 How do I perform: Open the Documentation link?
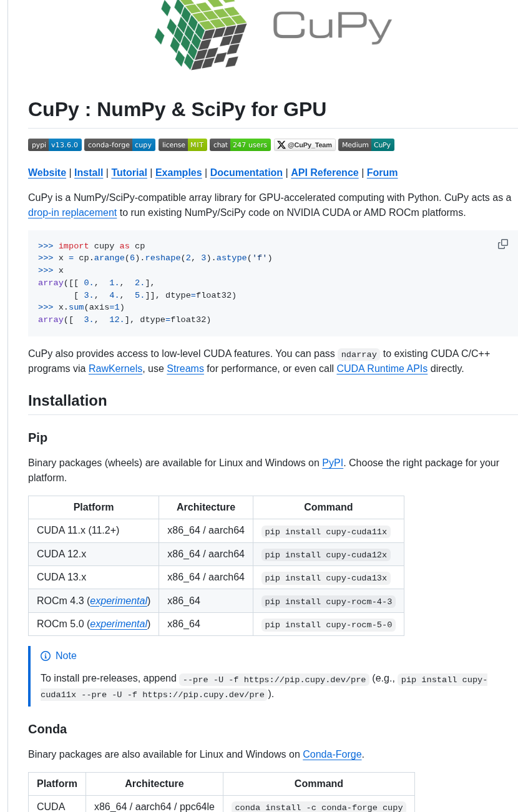(247, 173)
